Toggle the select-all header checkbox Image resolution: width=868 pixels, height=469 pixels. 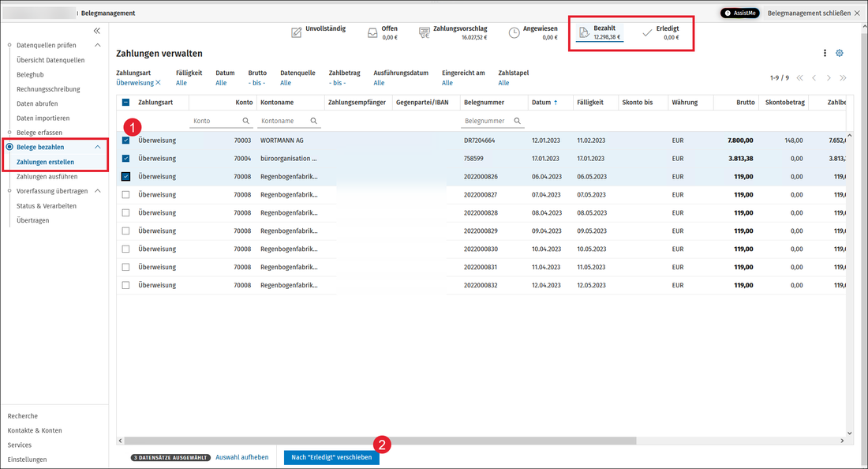[x=125, y=103]
